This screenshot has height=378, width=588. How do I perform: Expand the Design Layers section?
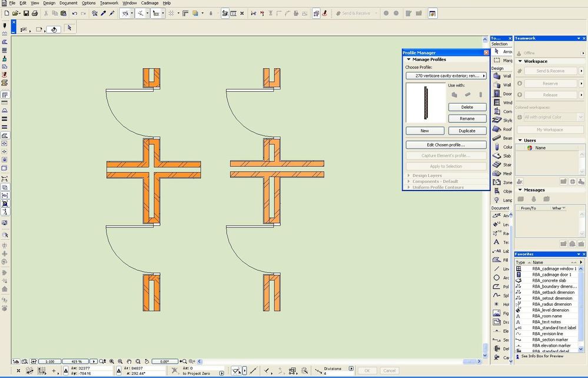(408, 175)
